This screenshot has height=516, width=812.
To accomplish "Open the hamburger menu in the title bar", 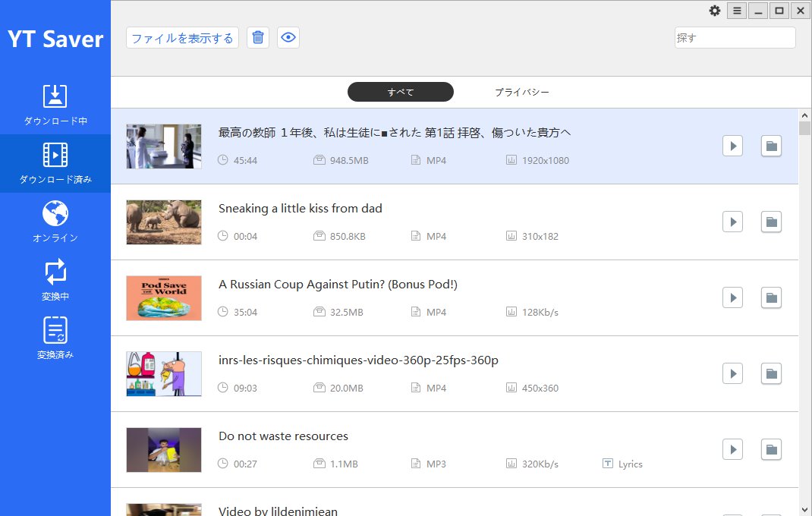I will pos(737,11).
